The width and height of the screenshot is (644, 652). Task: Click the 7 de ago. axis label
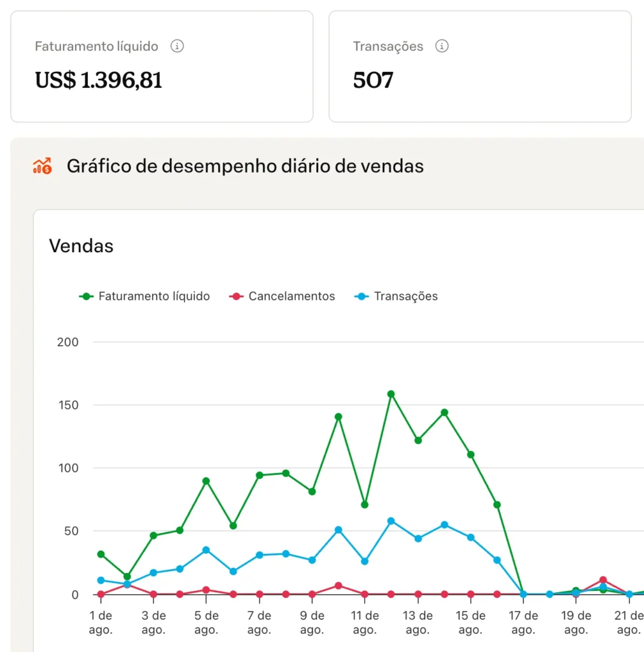pos(259,623)
